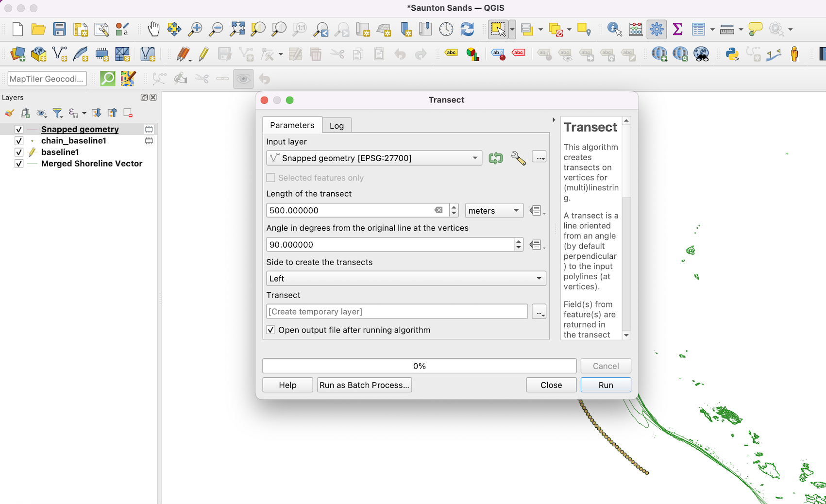The width and height of the screenshot is (826, 504).
Task: Click the Transect output file field
Action: click(396, 312)
